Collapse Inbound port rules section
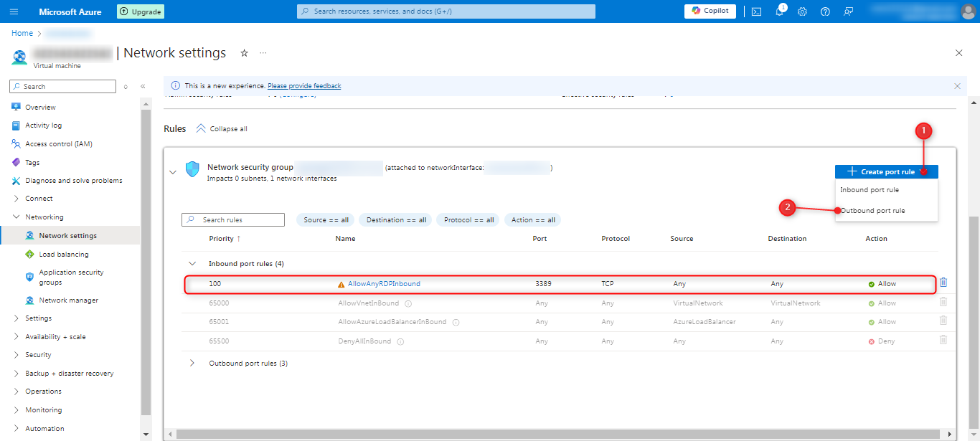Viewport: 980px width, 441px height. [192, 264]
